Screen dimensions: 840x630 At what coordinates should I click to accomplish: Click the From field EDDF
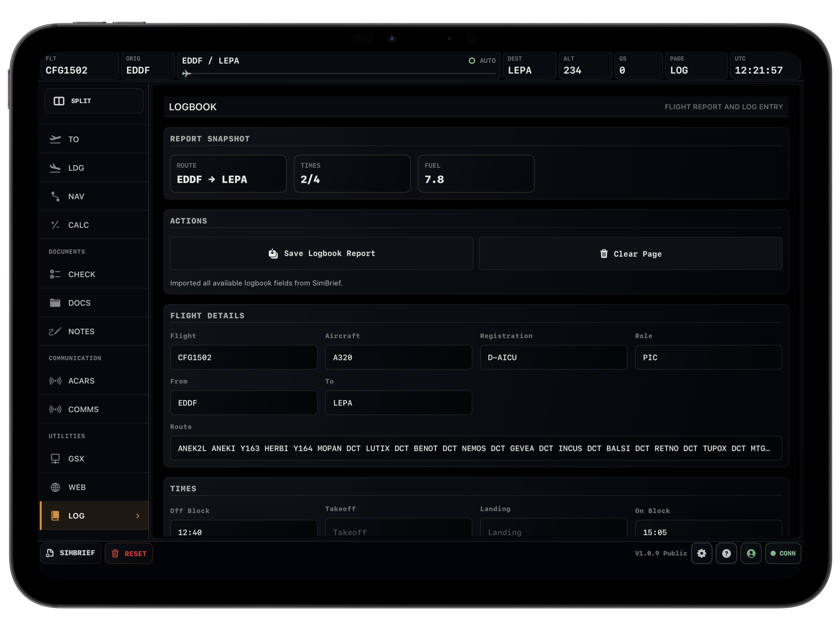coord(243,403)
